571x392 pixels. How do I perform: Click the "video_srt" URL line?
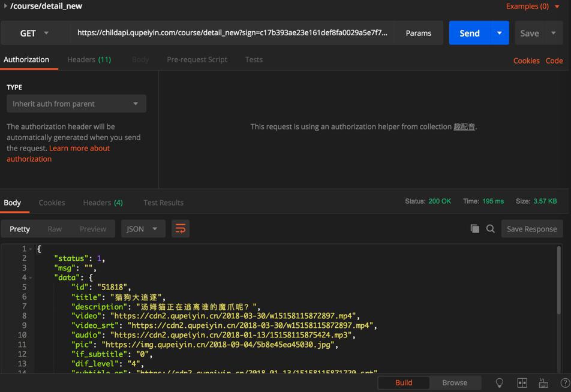point(224,325)
